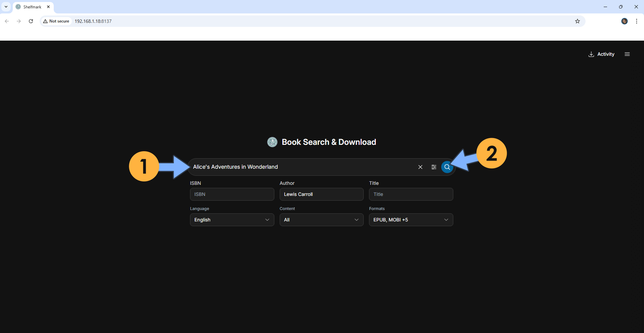Viewport: 644px width, 333px height.
Task: Expand the Content dropdown showing All
Action: coord(321,220)
